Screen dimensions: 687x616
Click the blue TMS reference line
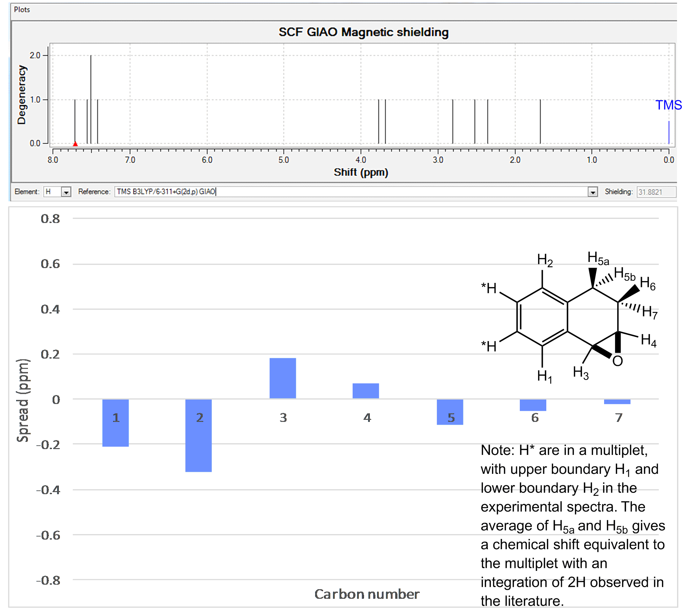pos(668,132)
